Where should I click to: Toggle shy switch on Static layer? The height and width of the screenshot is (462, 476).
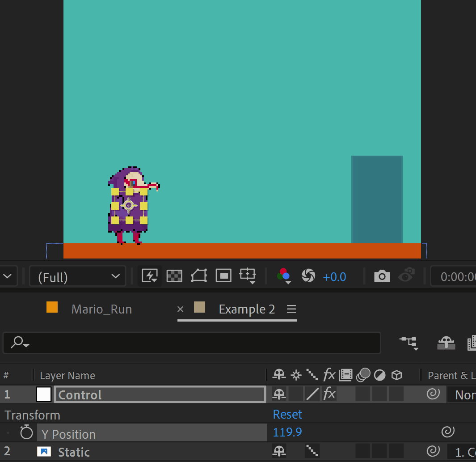pos(279,451)
